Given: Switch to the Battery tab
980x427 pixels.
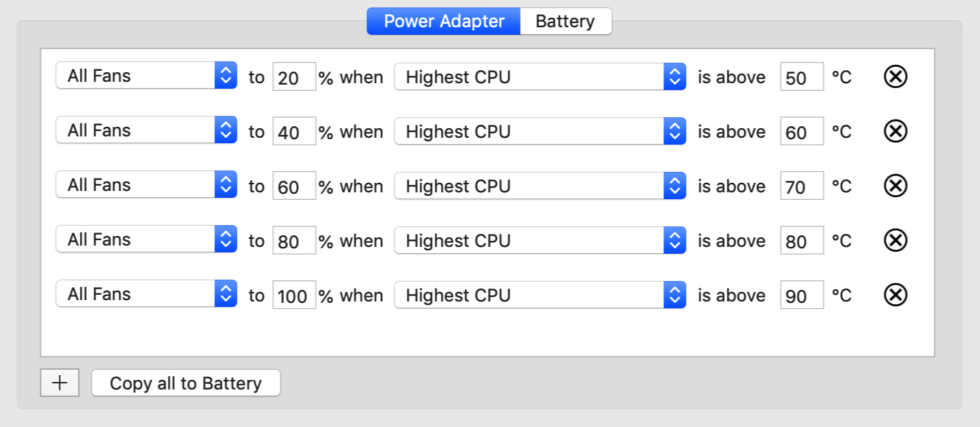Looking at the screenshot, I should (x=565, y=21).
